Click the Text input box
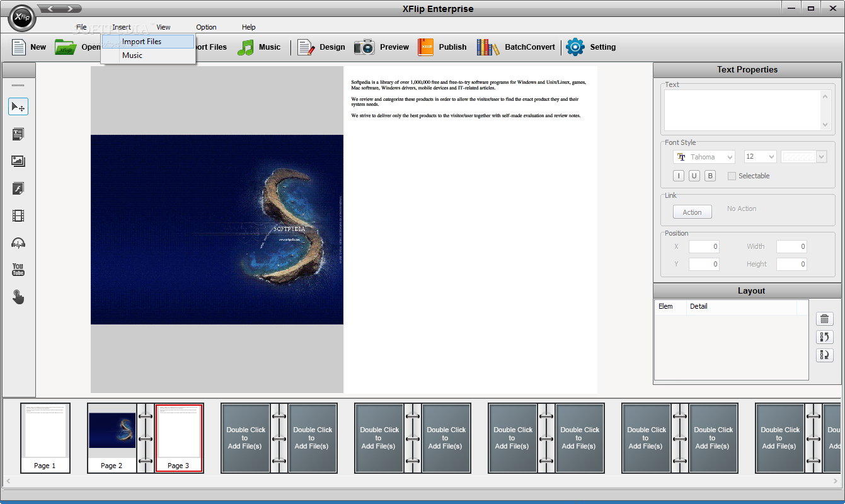Viewport: 845px width, 504px height. [742, 110]
